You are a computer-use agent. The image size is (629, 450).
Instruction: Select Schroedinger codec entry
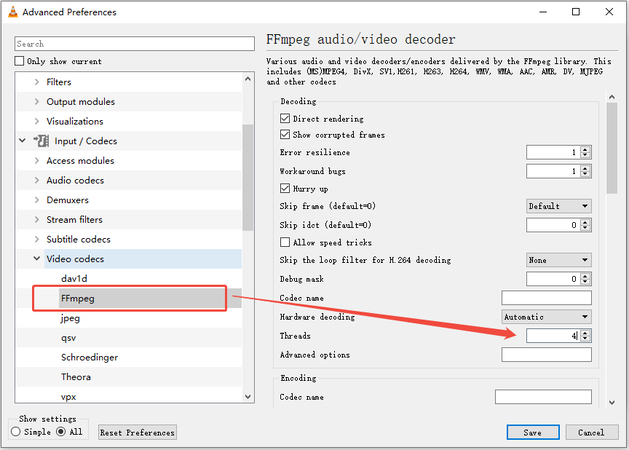coord(89,357)
